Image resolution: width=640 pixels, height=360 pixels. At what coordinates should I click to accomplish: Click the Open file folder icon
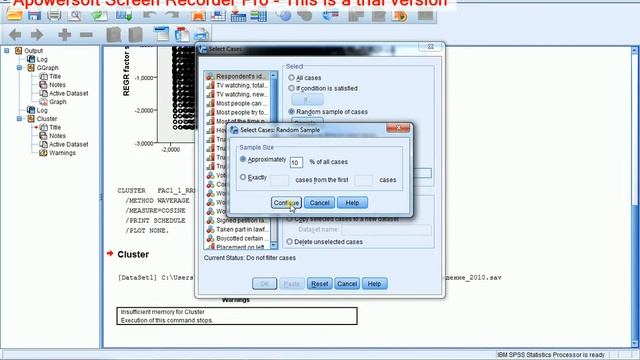click(x=14, y=16)
